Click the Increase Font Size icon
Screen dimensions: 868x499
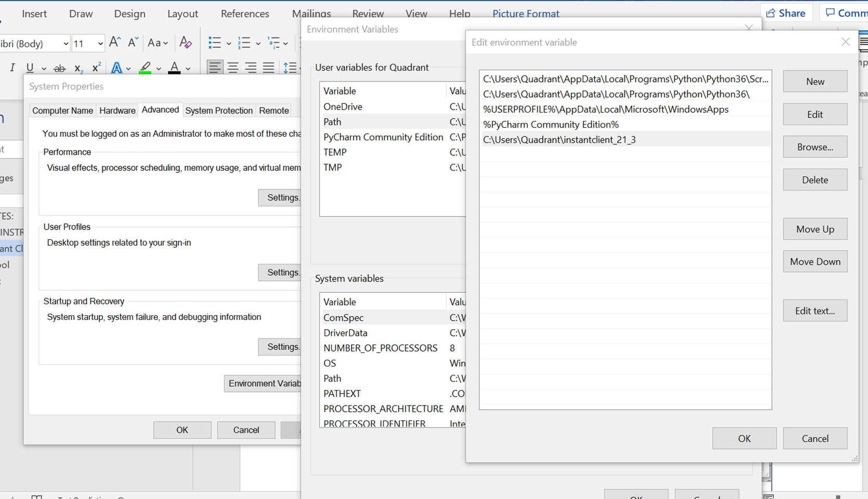click(115, 43)
